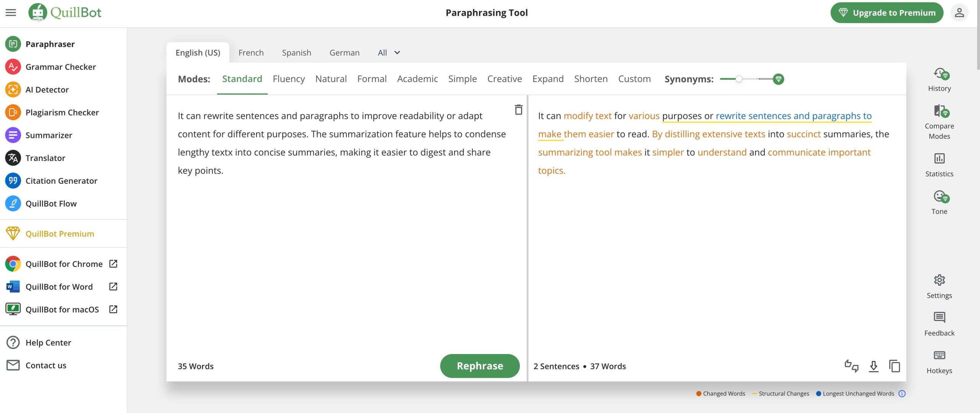Open QuillBot for Chrome extension
980x413 pixels.
click(x=54, y=264)
